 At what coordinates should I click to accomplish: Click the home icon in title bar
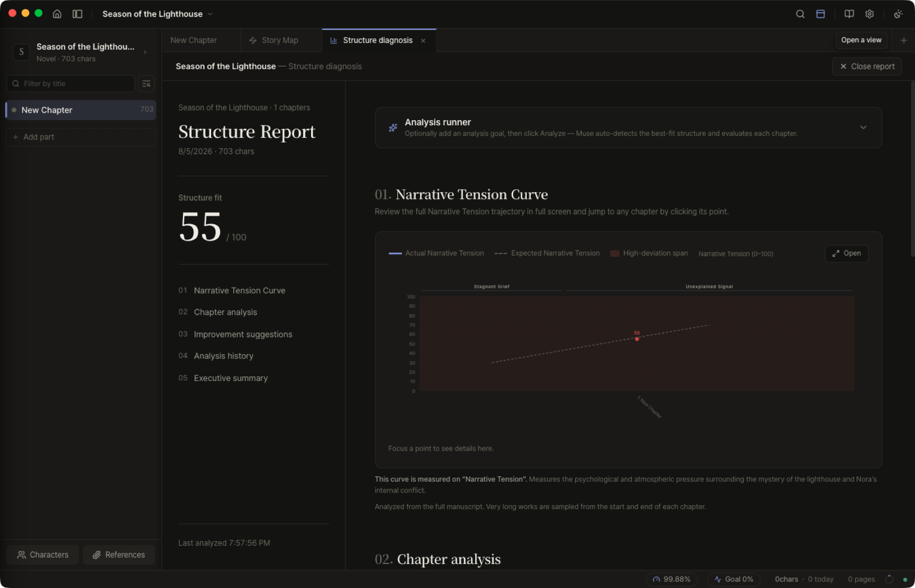[x=57, y=14]
